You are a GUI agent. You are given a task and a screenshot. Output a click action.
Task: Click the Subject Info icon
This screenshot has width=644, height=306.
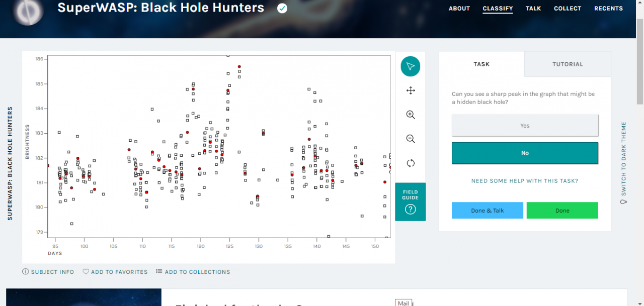[26, 272]
